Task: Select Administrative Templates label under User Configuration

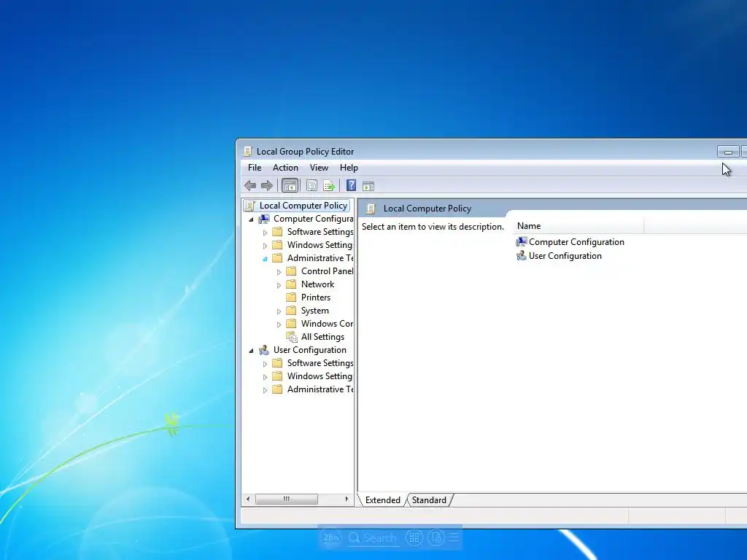Action: click(320, 389)
